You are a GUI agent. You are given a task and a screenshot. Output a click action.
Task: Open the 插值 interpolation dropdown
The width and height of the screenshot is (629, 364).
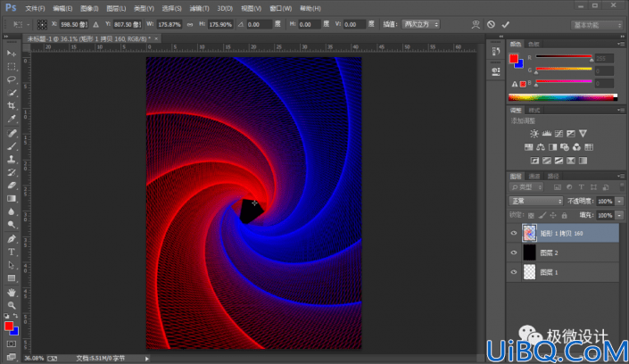(x=421, y=24)
